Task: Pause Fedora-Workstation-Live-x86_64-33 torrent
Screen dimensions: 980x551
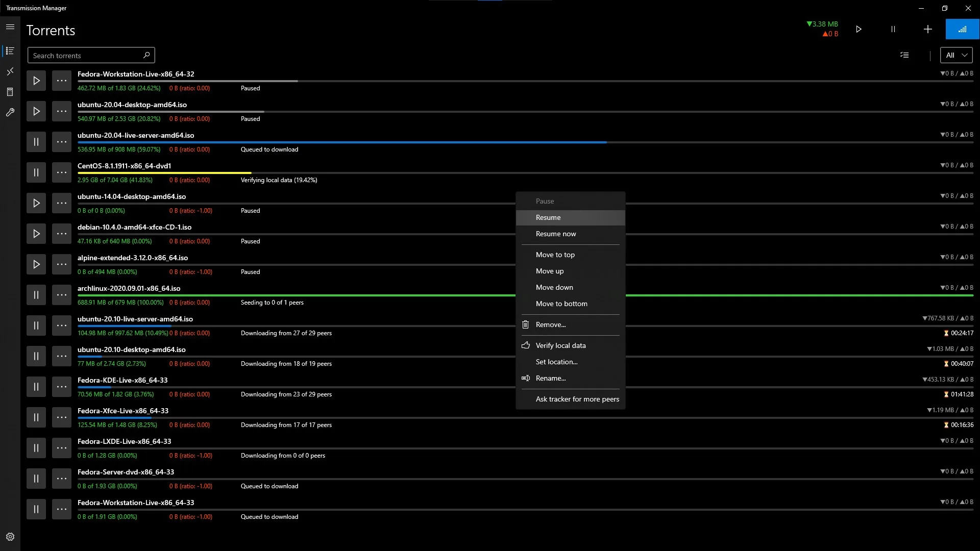Action: [36, 509]
